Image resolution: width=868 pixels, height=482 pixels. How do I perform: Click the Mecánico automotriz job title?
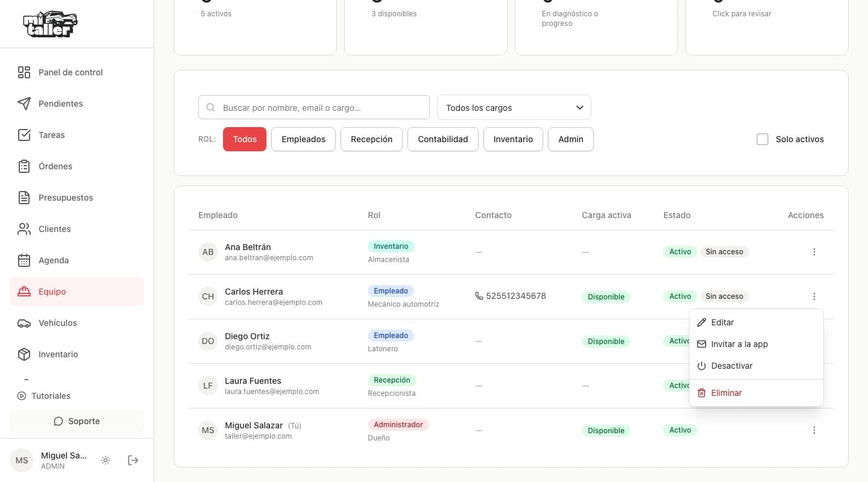click(403, 304)
